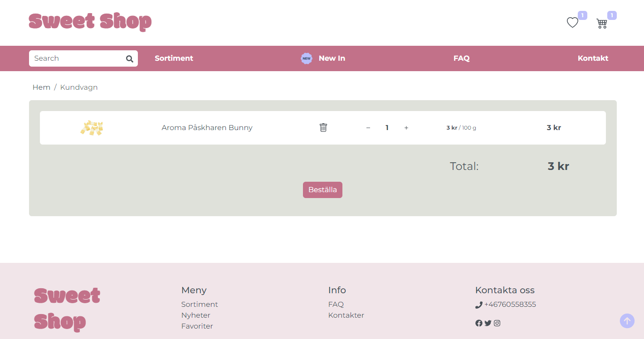Select Kontakt in the navigation bar
This screenshot has width=644, height=339.
tap(593, 58)
